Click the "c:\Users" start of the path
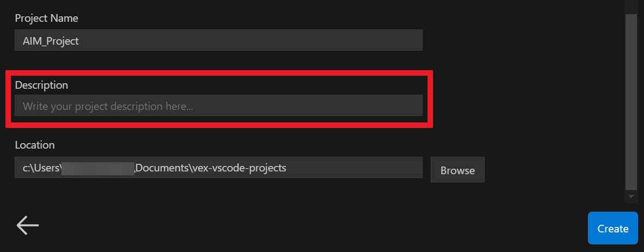 click(x=41, y=168)
